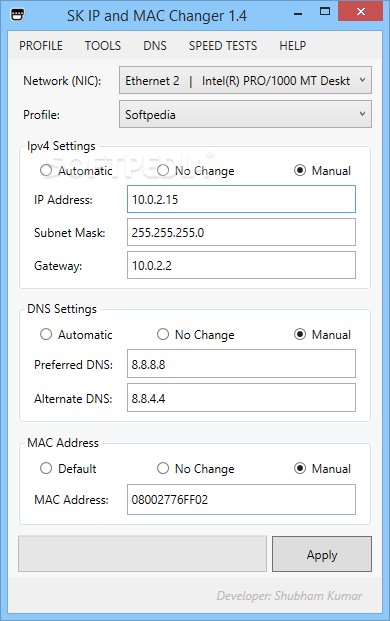Open the SPEED TESTS menu
The width and height of the screenshot is (390, 621).
223,46
